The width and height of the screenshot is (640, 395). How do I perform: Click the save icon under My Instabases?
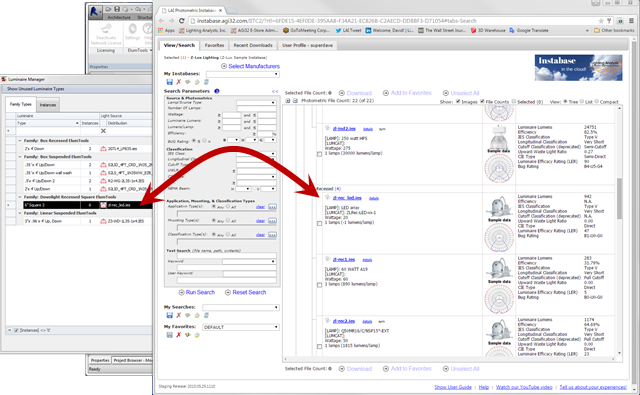(169, 82)
